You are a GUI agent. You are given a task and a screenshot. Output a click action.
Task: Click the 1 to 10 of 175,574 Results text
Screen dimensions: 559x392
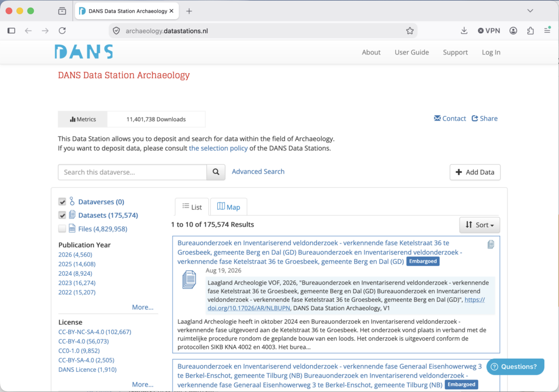212,224
